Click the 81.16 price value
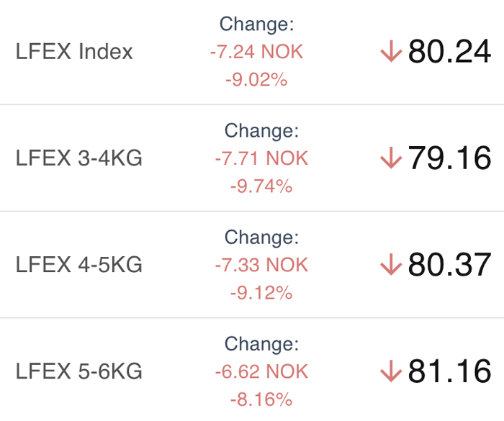504x421 pixels. pyautogui.click(x=449, y=371)
